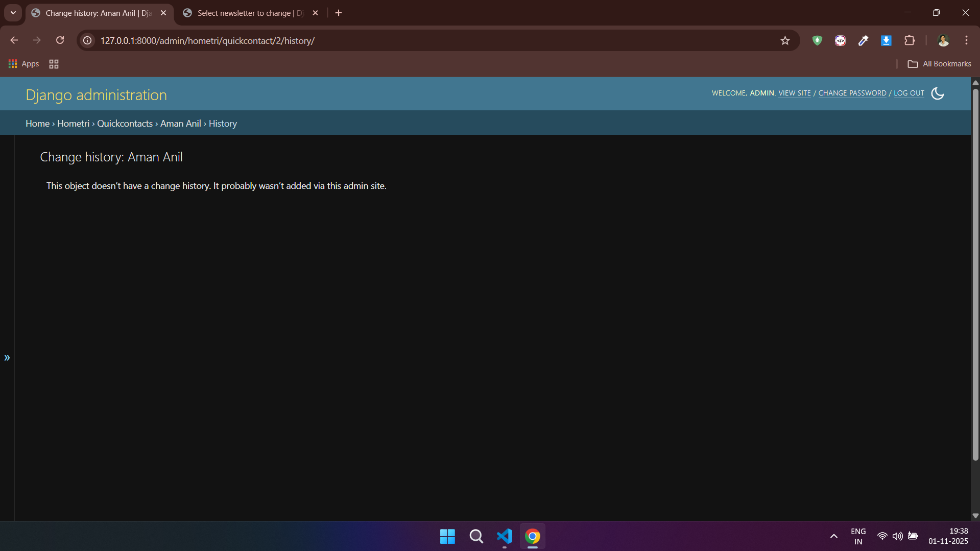
Task: Open the red code extension icon
Action: [x=840, y=40]
